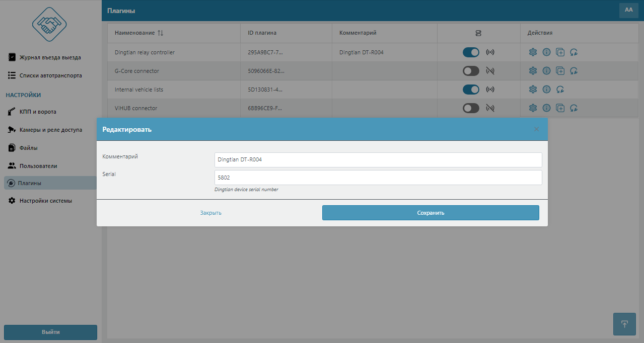Click the AA font size button

(x=628, y=10)
